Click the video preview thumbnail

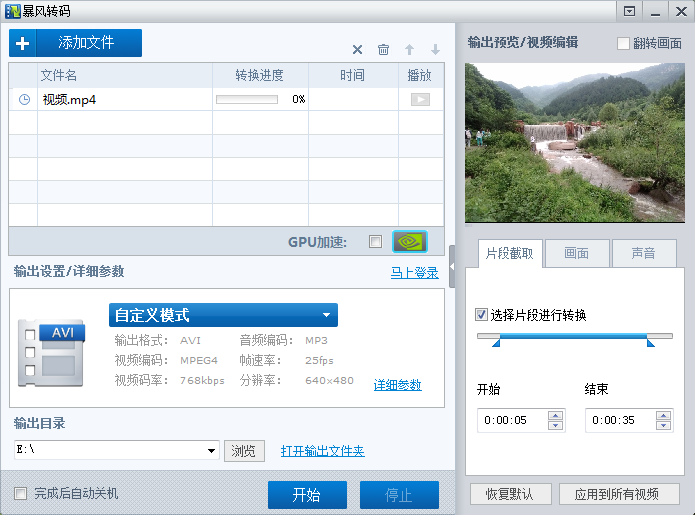(x=575, y=143)
